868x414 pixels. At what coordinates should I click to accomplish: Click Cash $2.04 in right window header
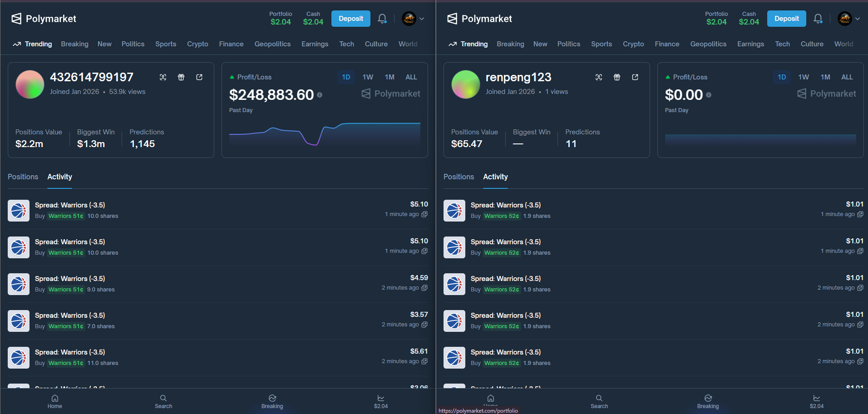point(749,19)
